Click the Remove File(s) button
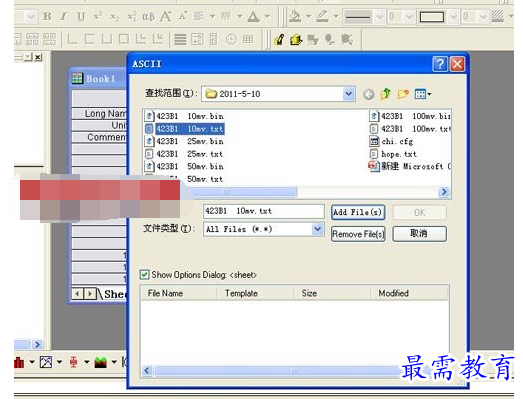This screenshot has width=523, height=399. coord(358,234)
